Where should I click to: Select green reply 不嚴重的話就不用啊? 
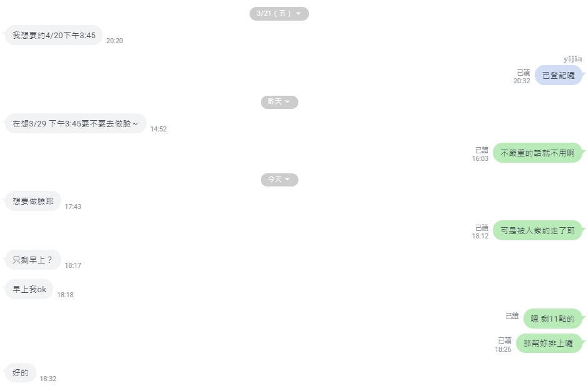[x=537, y=153]
